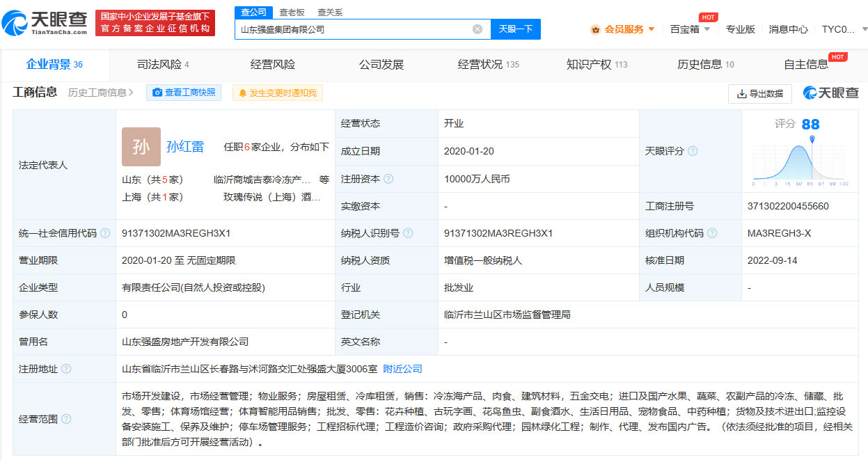Click the company name search input field
The image size is (868, 460).
[352, 29]
